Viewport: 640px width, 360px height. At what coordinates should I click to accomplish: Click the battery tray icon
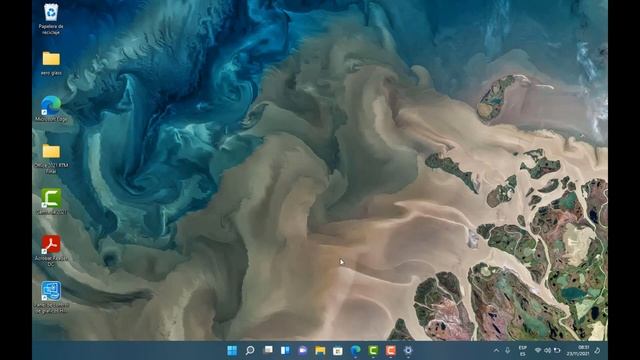[x=557, y=350]
